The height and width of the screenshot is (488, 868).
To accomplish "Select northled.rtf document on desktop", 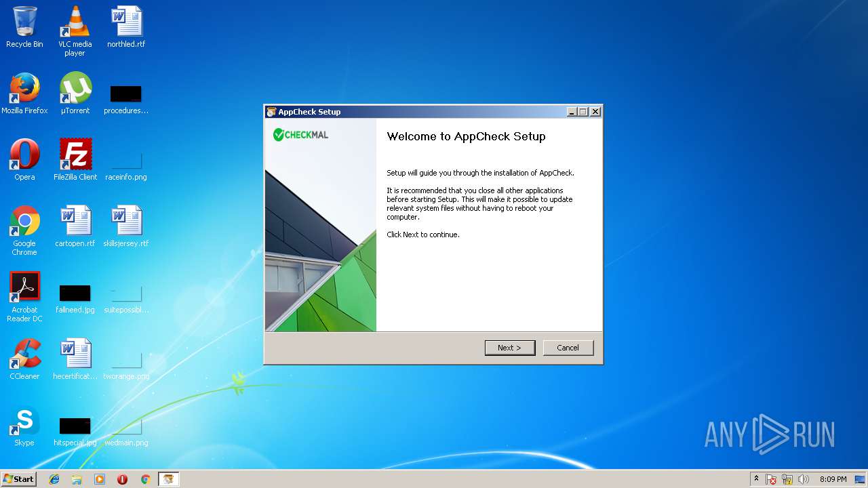I will pos(126,28).
